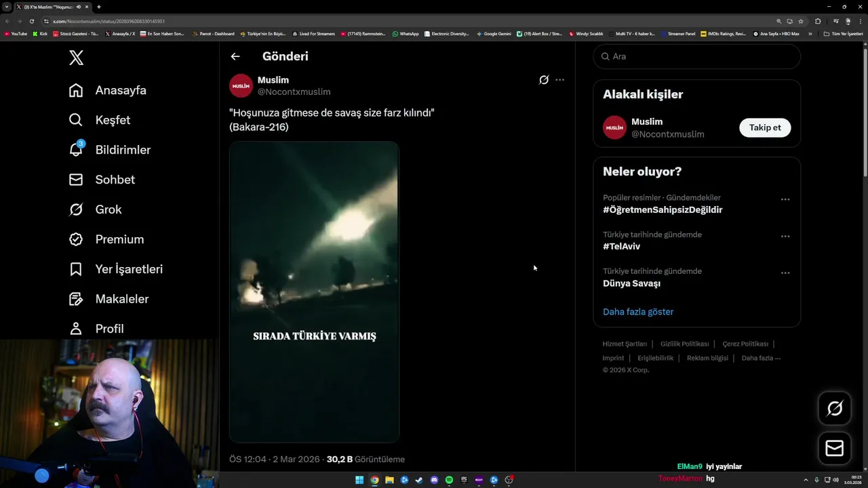Mute the X tab audio icon
This screenshot has height=488, width=868.
79,7
